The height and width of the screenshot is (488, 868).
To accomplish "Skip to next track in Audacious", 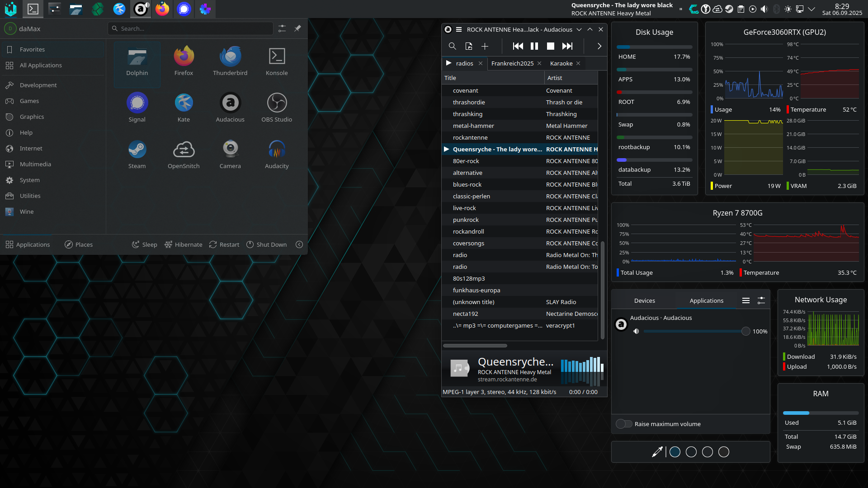I will point(567,46).
